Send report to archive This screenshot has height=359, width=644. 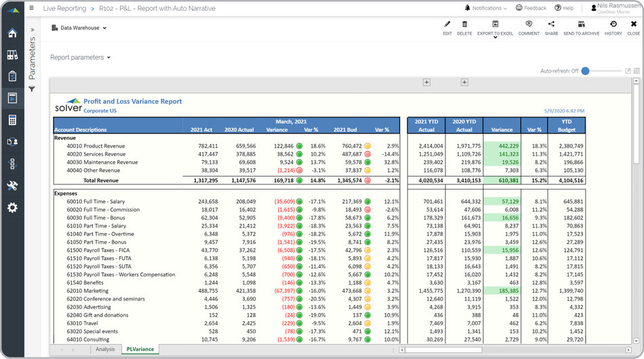pyautogui.click(x=581, y=24)
